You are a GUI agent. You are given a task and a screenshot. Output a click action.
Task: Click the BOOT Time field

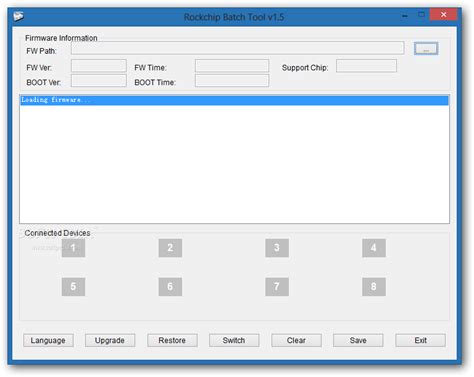[x=232, y=81]
